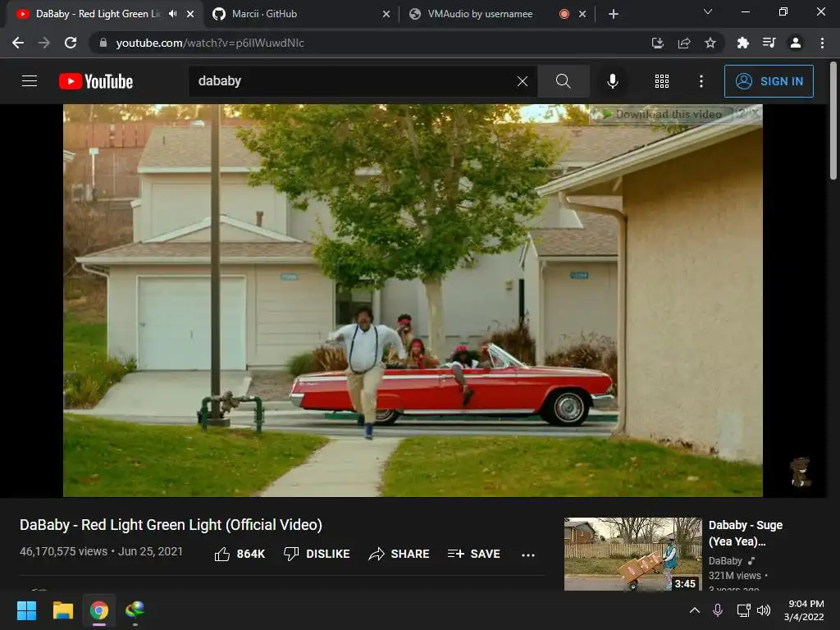840x630 pixels.
Task: Click the youtube.com address bar URL
Action: pyautogui.click(x=210, y=43)
